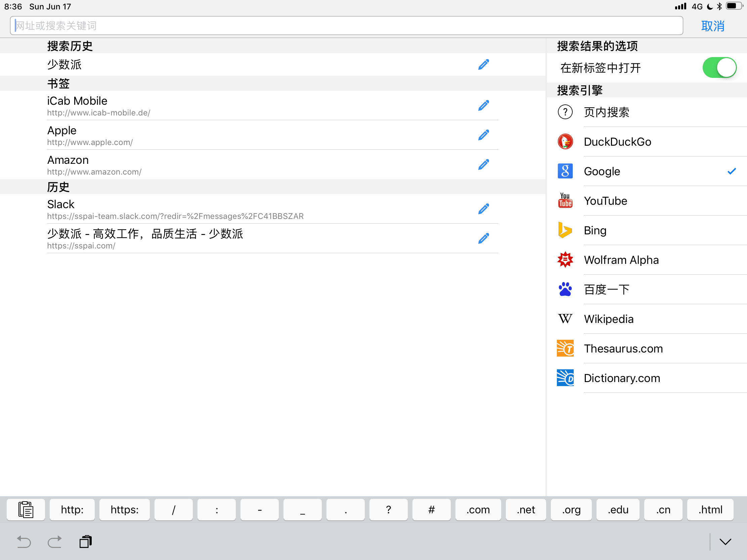
Task: Tap the undo arrow icon
Action: pyautogui.click(x=24, y=542)
